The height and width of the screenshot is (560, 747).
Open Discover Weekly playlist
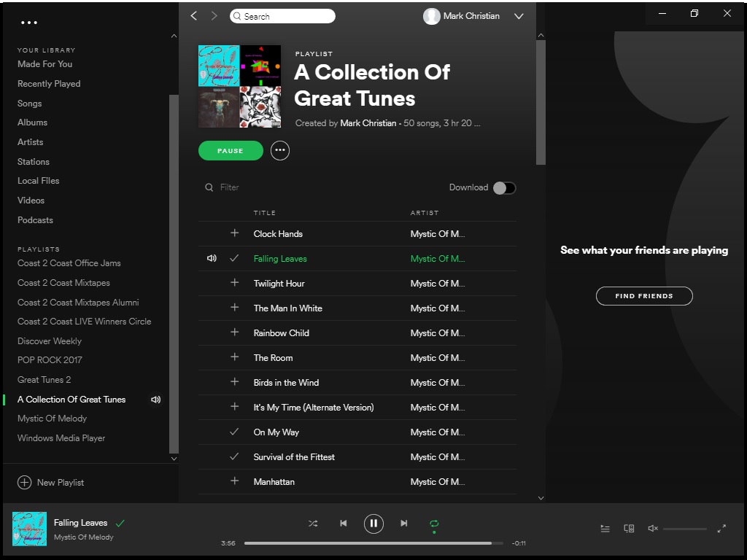coord(50,341)
